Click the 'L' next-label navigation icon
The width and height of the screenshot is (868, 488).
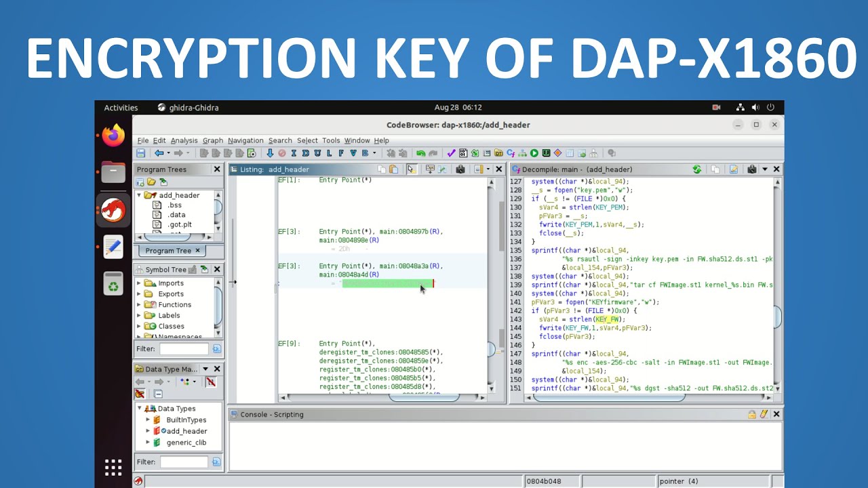[x=329, y=153]
